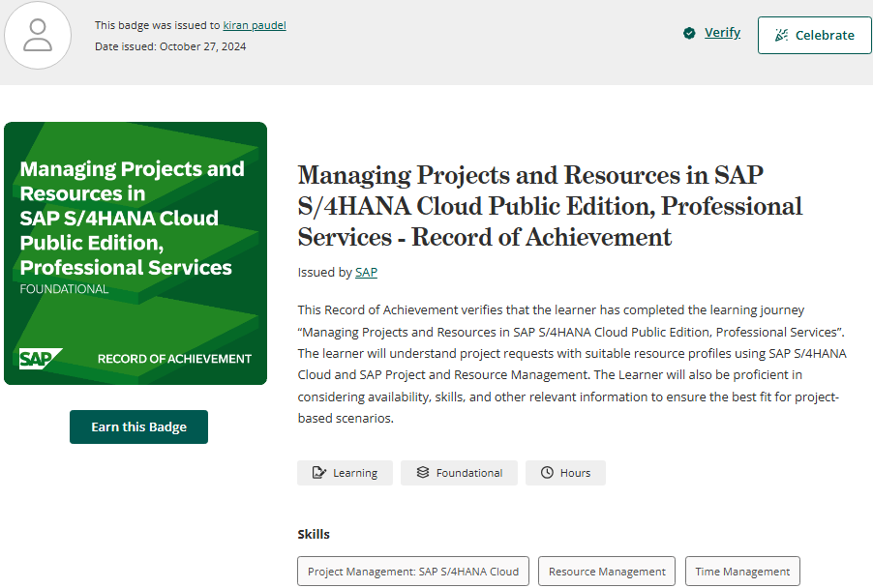Open kiran paudel's profile link

tap(255, 25)
